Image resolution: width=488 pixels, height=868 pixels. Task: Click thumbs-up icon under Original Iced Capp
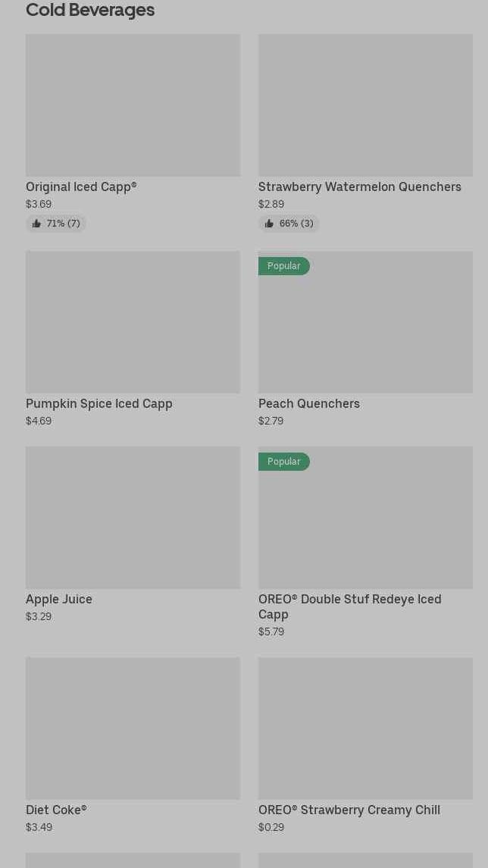36,224
